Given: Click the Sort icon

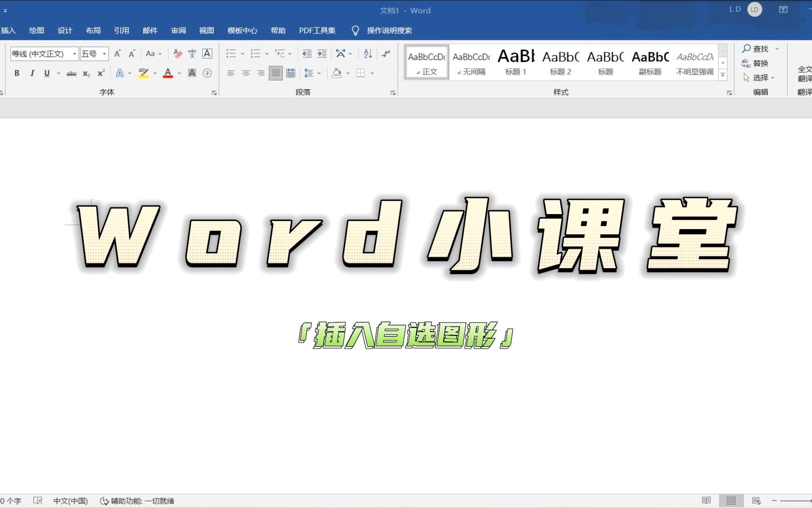Looking at the screenshot, I should click(x=368, y=54).
